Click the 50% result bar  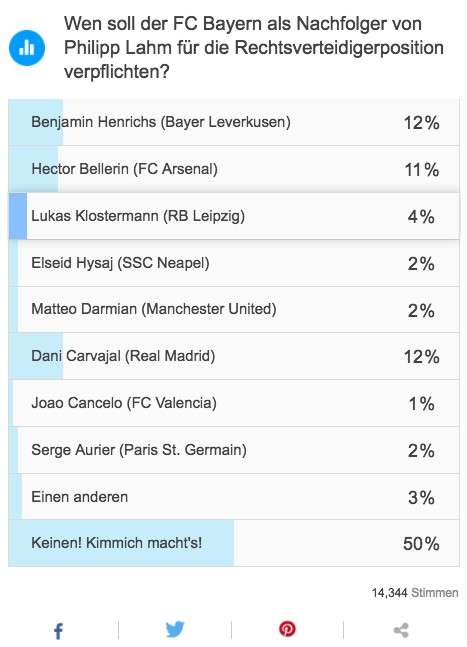(x=121, y=543)
